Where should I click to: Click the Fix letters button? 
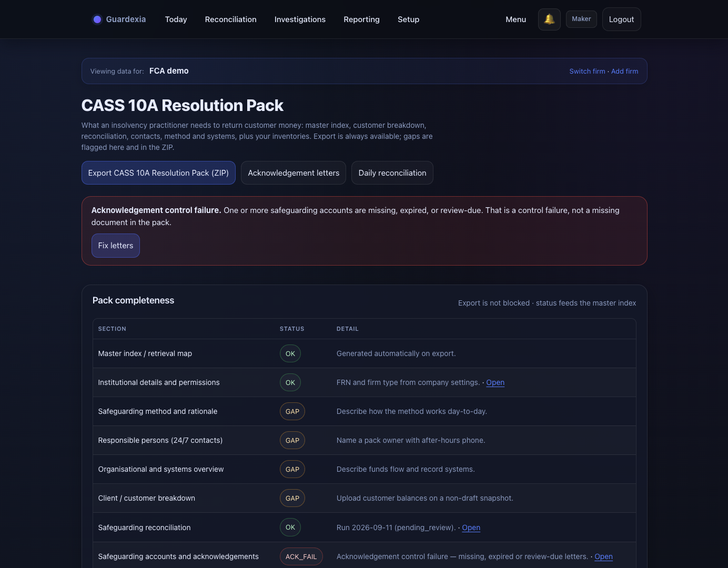(x=116, y=246)
